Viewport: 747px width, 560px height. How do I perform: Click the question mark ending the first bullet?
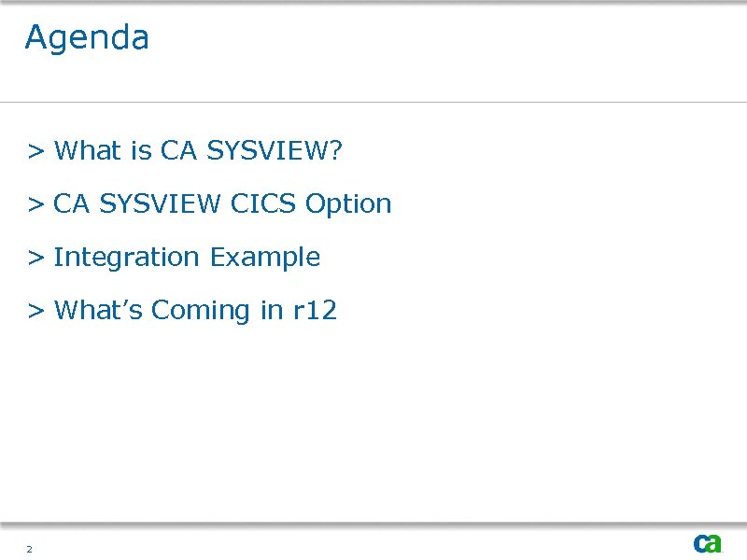coord(336,151)
